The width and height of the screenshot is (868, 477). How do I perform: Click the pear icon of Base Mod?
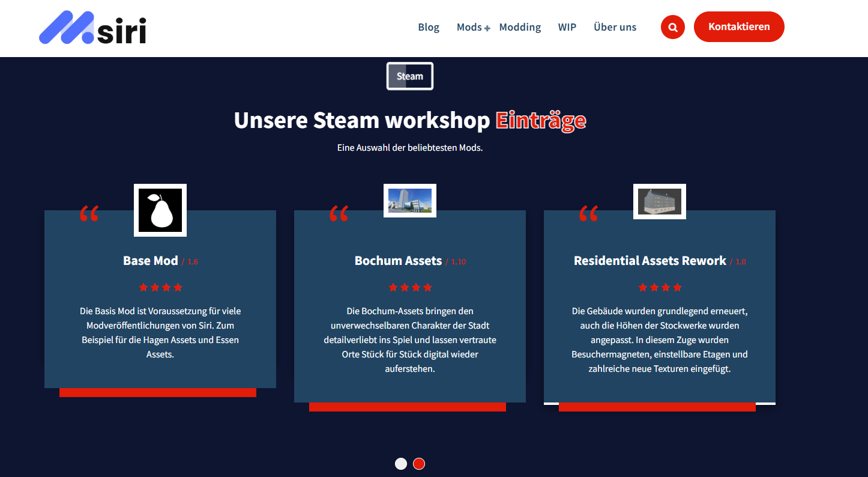[160, 210]
